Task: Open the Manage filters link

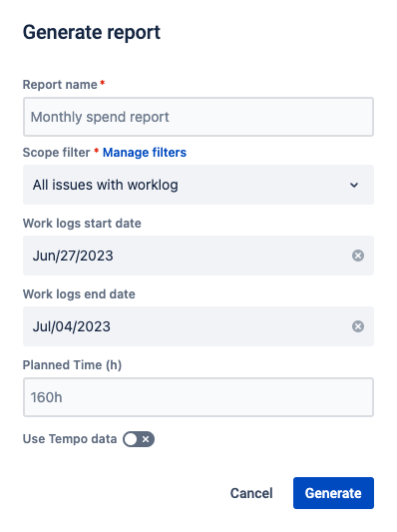Action: click(x=145, y=153)
